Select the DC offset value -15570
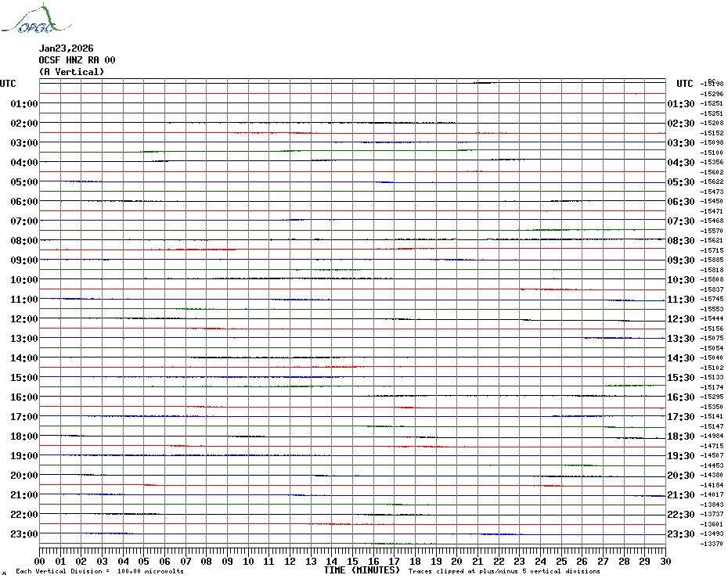The width and height of the screenshot is (728, 582). pos(712,231)
